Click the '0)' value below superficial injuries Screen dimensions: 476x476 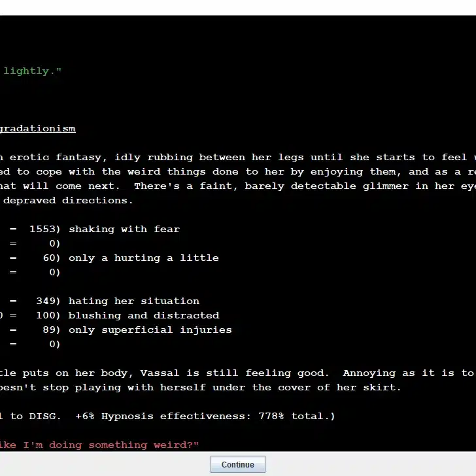54,345
